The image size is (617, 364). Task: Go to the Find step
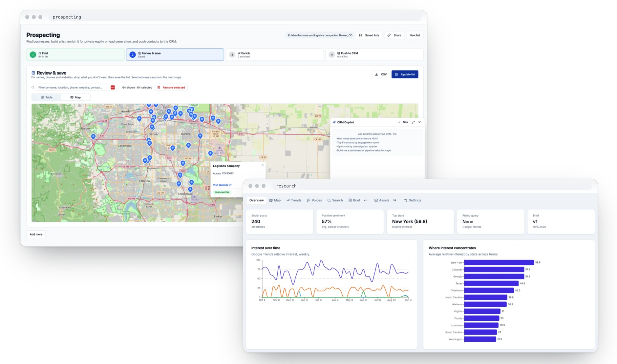(x=75, y=54)
